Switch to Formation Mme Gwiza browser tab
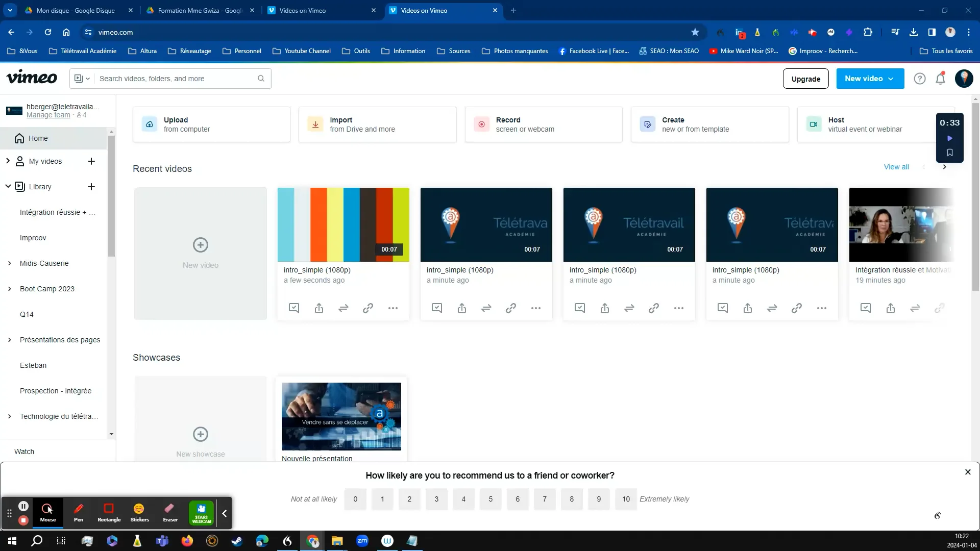The width and height of the screenshot is (980, 551). 200,10
